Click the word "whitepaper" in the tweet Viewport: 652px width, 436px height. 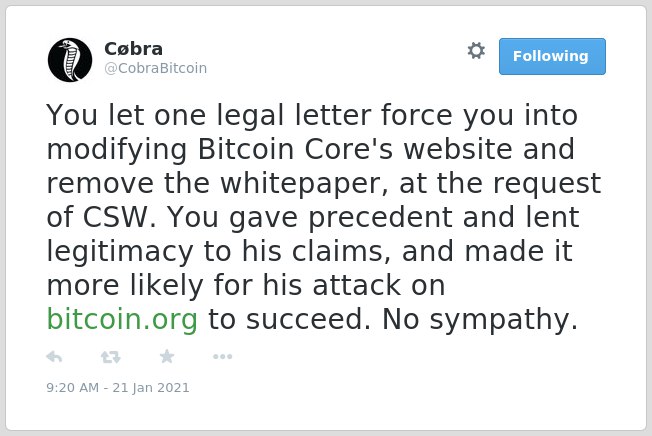304,183
